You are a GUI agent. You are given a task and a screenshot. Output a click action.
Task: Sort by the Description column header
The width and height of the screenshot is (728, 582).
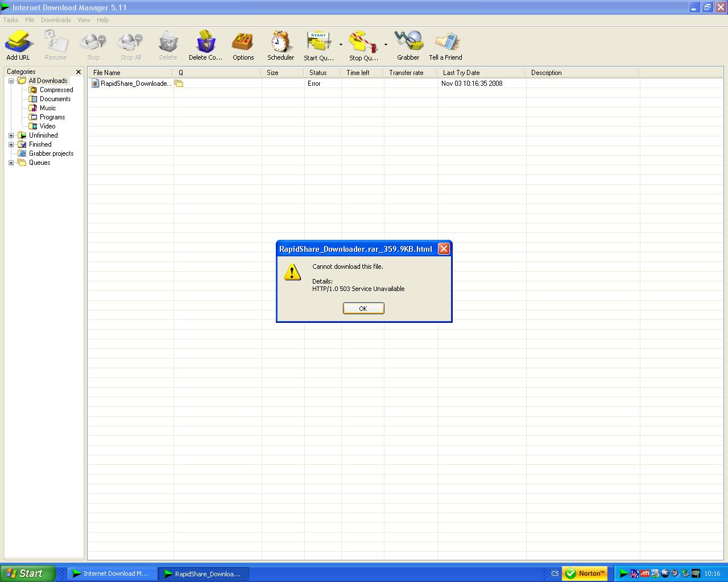[582, 73]
